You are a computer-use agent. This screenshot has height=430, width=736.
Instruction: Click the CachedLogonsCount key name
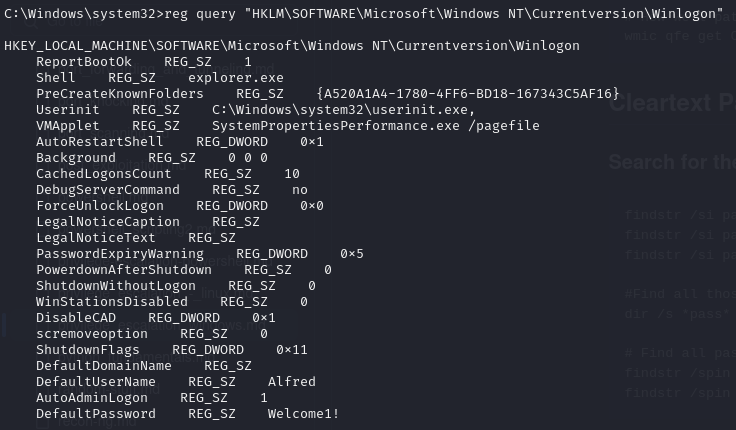104,174
